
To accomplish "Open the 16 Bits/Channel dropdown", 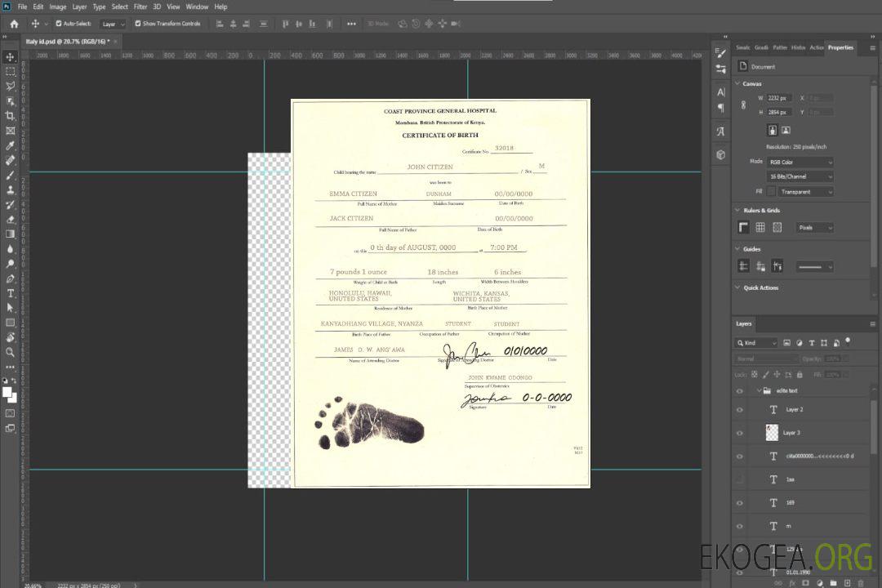I will (800, 176).
